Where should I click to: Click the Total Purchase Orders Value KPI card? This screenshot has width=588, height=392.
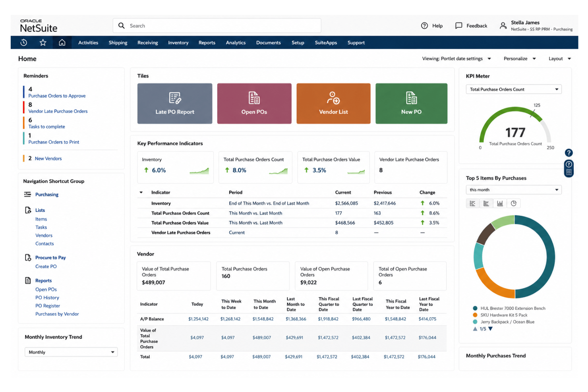(333, 167)
